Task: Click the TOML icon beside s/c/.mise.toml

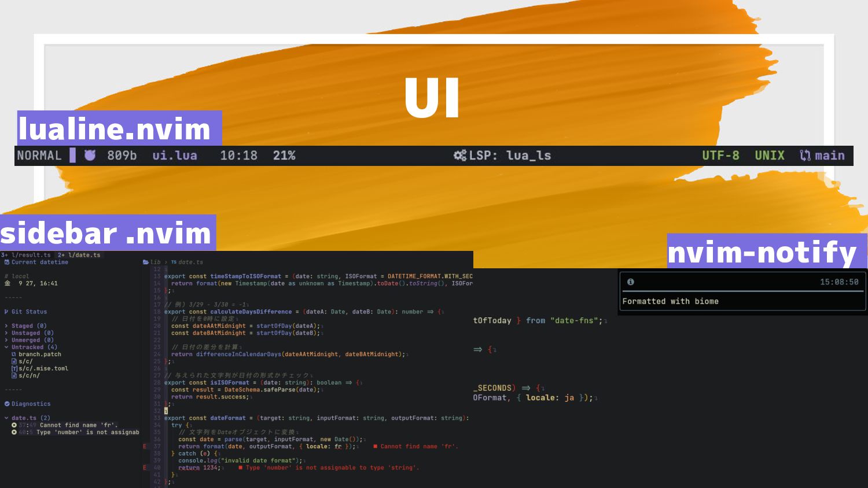Action: click(14, 368)
